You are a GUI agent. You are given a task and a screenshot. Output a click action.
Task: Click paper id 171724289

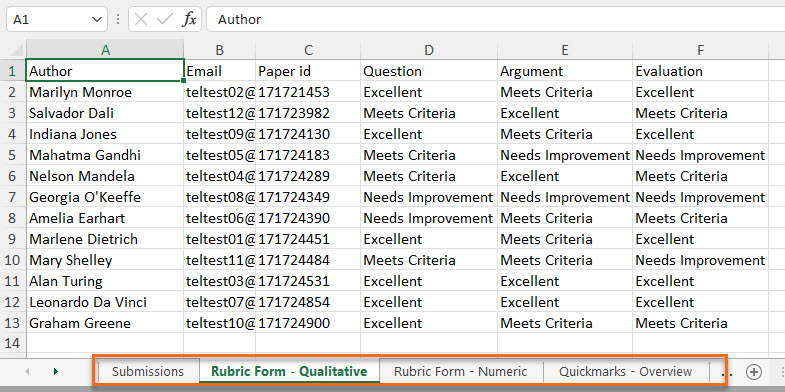pyautogui.click(x=308, y=176)
